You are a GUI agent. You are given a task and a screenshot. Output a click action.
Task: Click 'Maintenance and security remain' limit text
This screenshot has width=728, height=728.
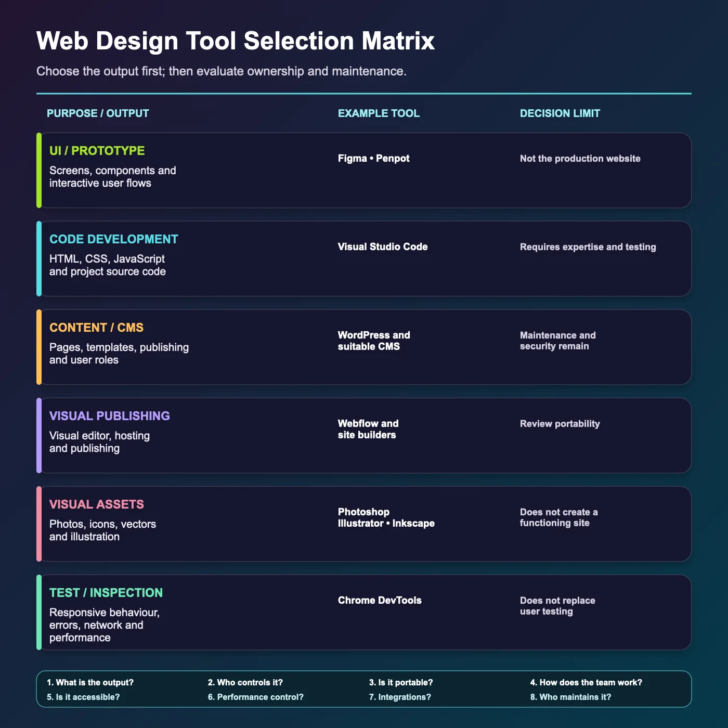(558, 341)
